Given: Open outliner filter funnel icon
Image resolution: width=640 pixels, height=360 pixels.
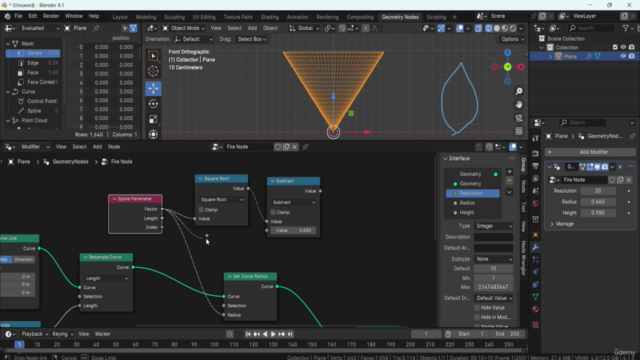Looking at the screenshot, I should [x=626, y=28].
